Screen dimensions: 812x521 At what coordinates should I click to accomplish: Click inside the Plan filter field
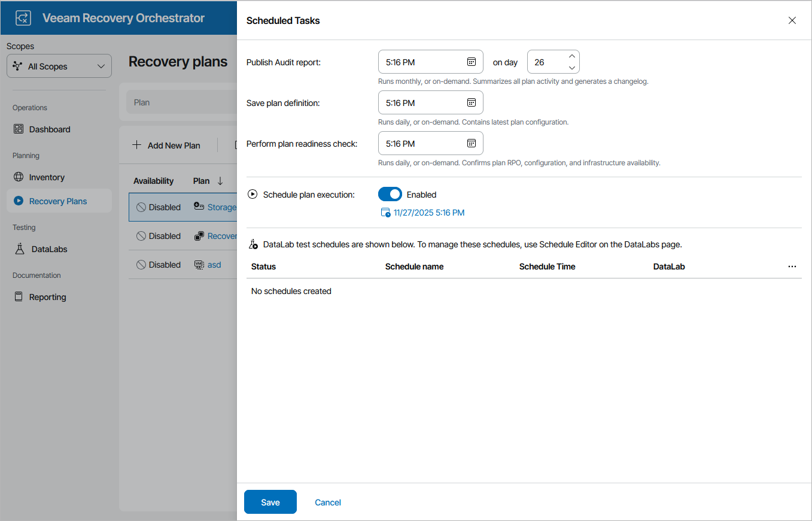coord(180,102)
